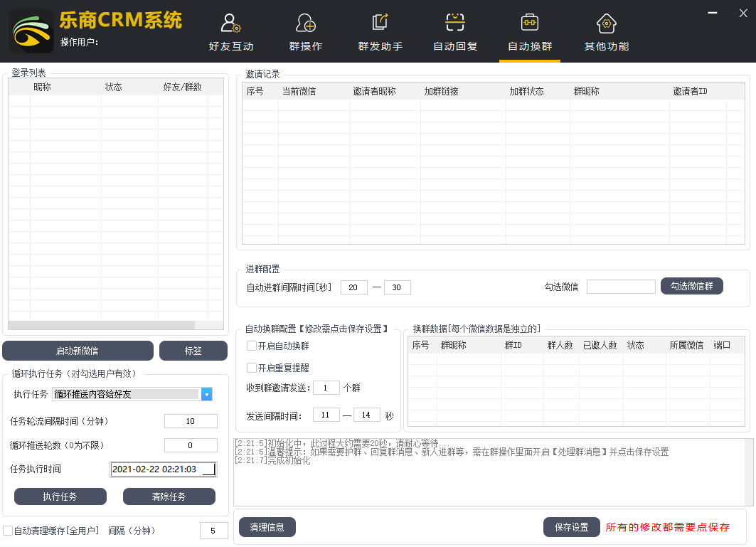This screenshot has height=547, width=756.
Task: Enable the 开启自动换群 checkbox
Action: pos(251,346)
